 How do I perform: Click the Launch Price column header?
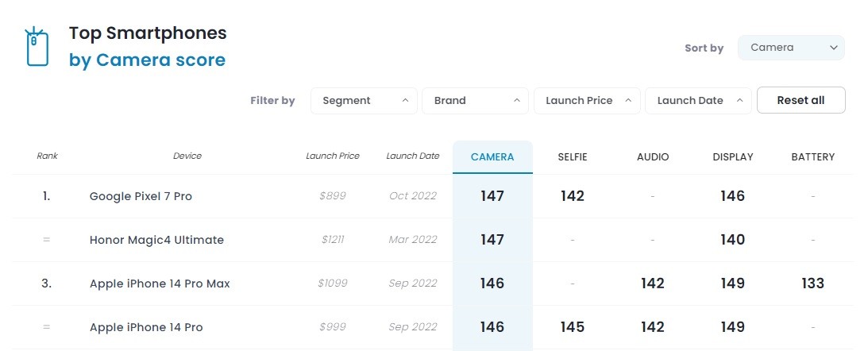tap(333, 156)
